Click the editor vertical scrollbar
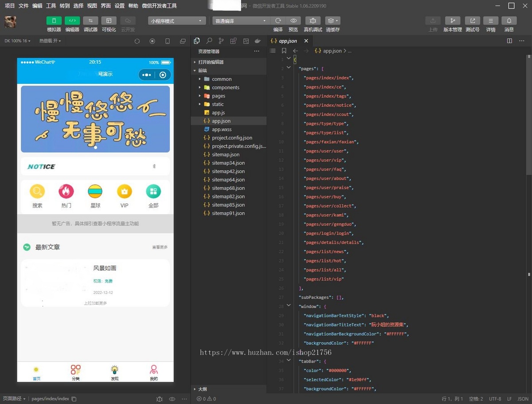Viewport: 532px width, 404px height. pos(528,115)
